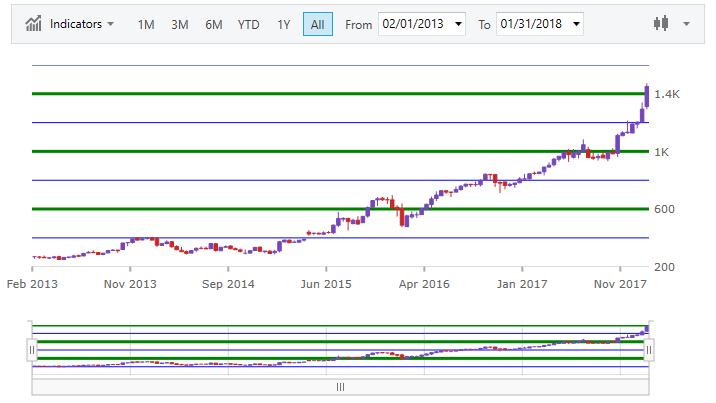Viewport: 716px width, 403px height.
Task: Expand the To date picker dropdown
Action: coord(575,24)
